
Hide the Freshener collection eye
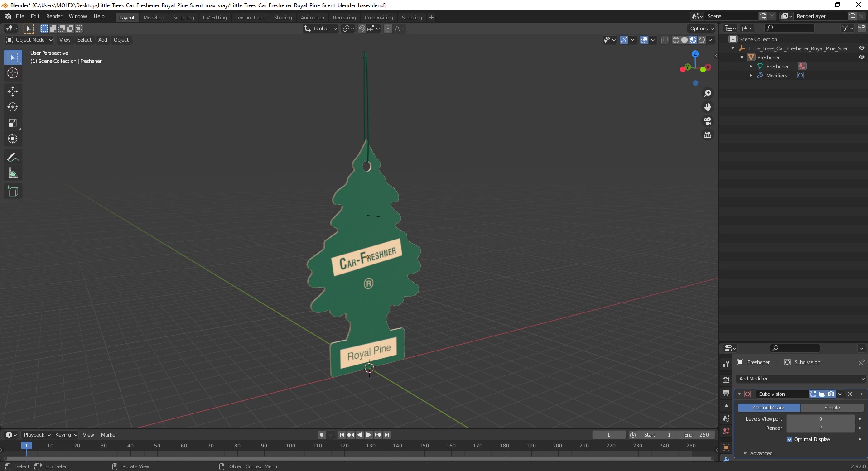click(x=862, y=58)
